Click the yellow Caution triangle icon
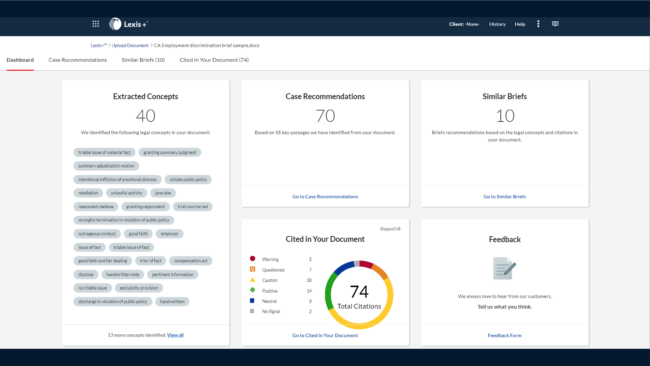The width and height of the screenshot is (650, 366). [x=252, y=280]
